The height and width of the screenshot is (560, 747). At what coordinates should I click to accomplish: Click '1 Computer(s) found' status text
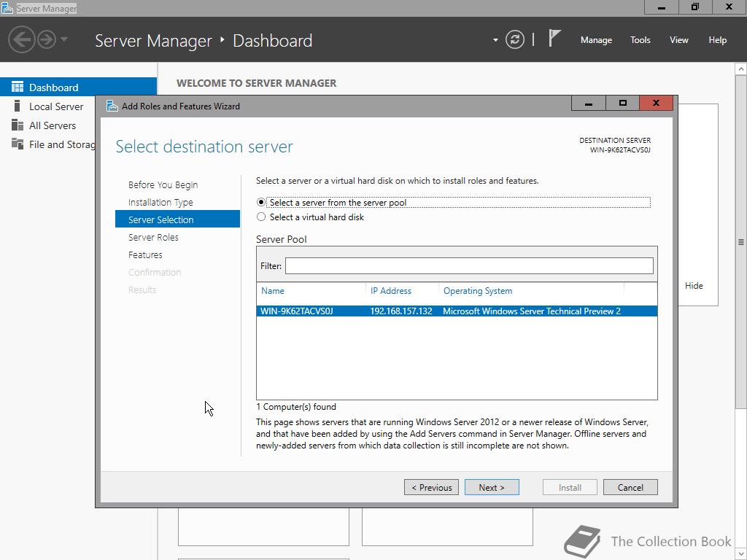point(296,407)
